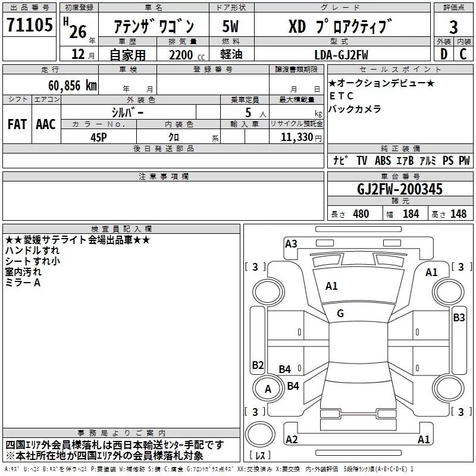The width and height of the screenshot is (476, 476).
Task: Select the exterior grade D
Action: tap(444, 54)
